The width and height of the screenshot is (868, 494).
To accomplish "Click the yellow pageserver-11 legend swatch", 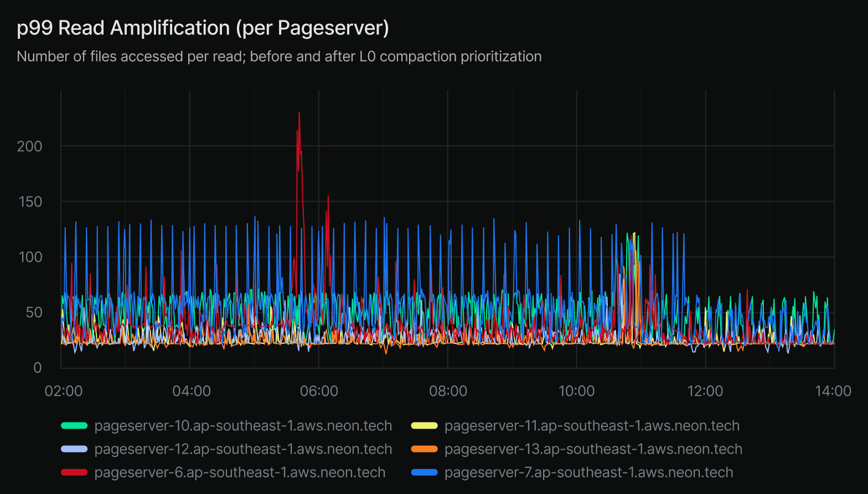I will (425, 426).
